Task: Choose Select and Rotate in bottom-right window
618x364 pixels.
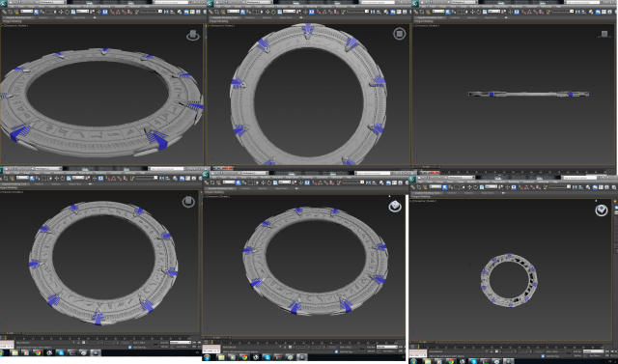Action: point(476,187)
